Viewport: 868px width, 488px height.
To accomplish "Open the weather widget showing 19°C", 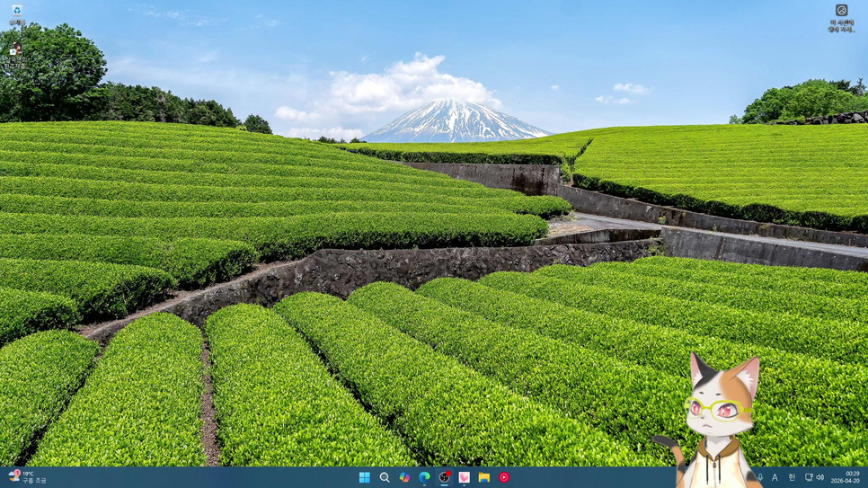I will tap(27, 477).
